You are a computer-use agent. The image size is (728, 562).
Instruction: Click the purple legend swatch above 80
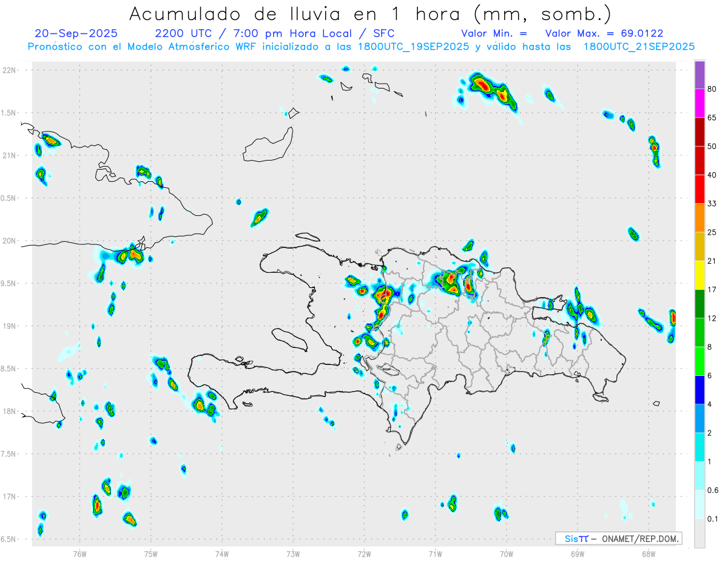coord(699,75)
